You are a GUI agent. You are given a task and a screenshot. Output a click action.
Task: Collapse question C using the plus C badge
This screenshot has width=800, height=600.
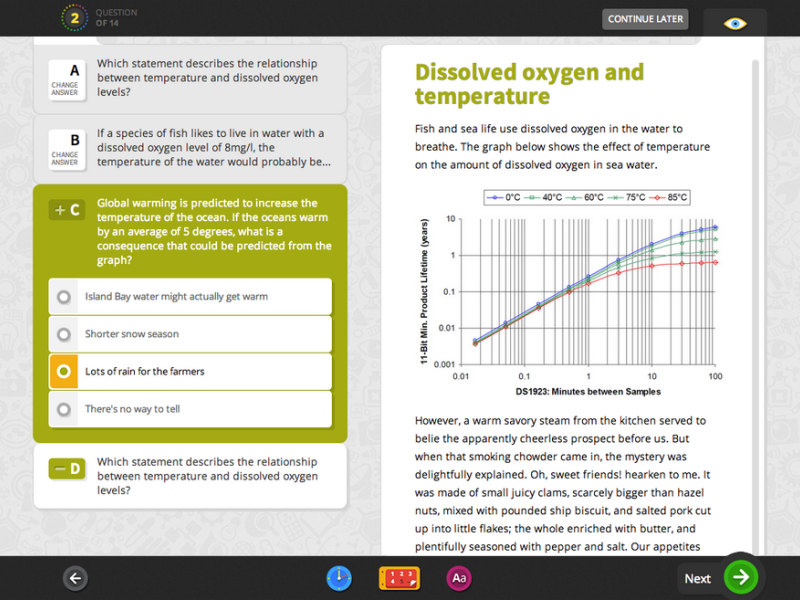pyautogui.click(x=66, y=210)
